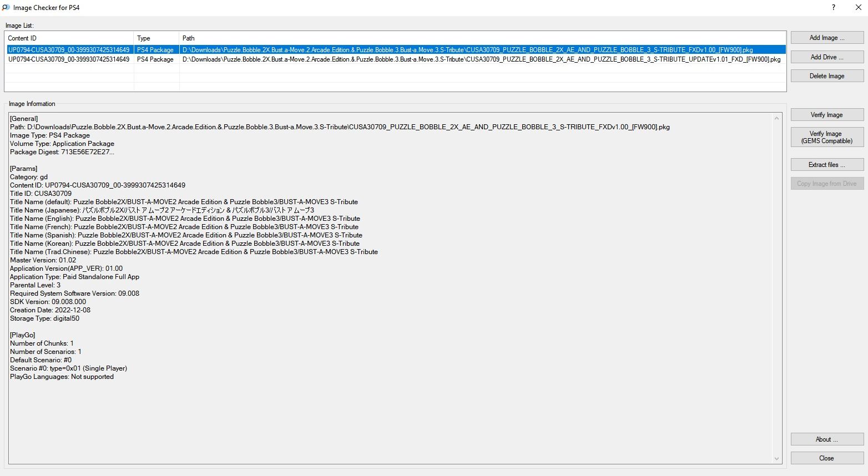Click the Volume Type: Application Package line
The height and width of the screenshot is (476, 868).
(x=62, y=144)
